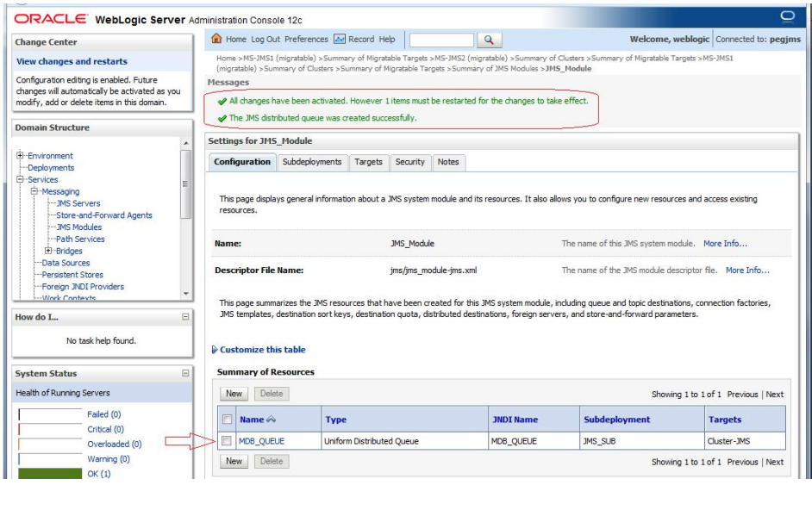Screen dimensions: 812x510
Task: Click the magnifying glass search button
Action: [x=489, y=40]
